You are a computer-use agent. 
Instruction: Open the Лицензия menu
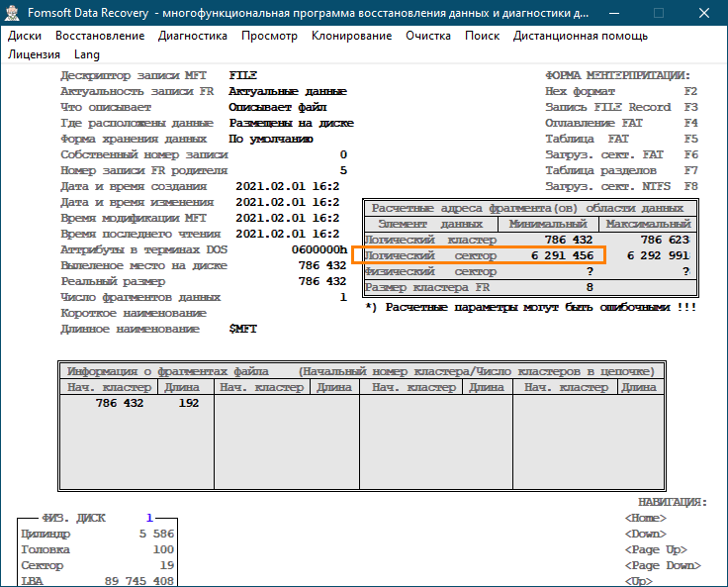click(x=34, y=54)
